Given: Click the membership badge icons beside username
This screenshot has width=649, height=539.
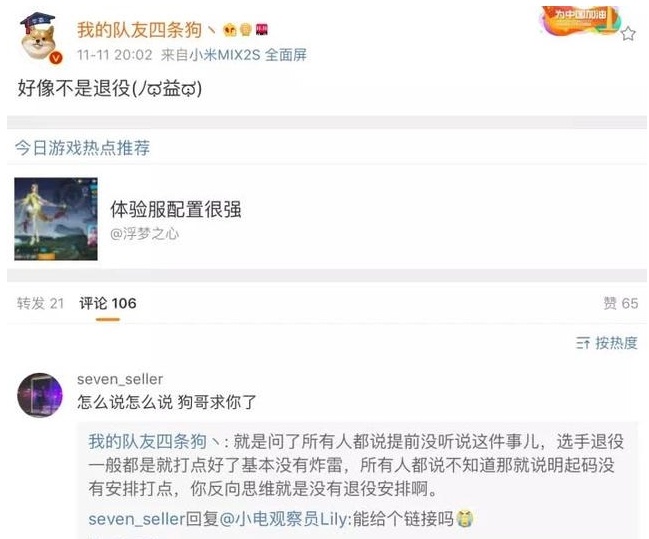Looking at the screenshot, I should [x=246, y=30].
